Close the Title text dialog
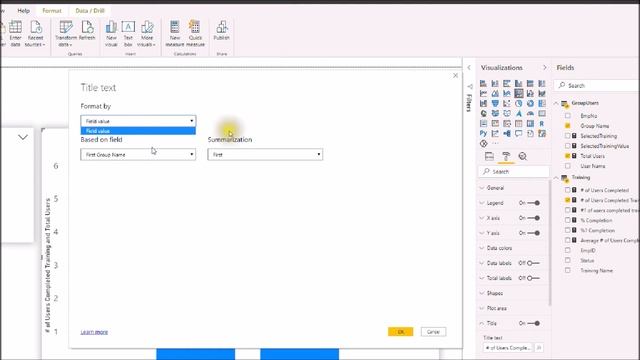 456,76
